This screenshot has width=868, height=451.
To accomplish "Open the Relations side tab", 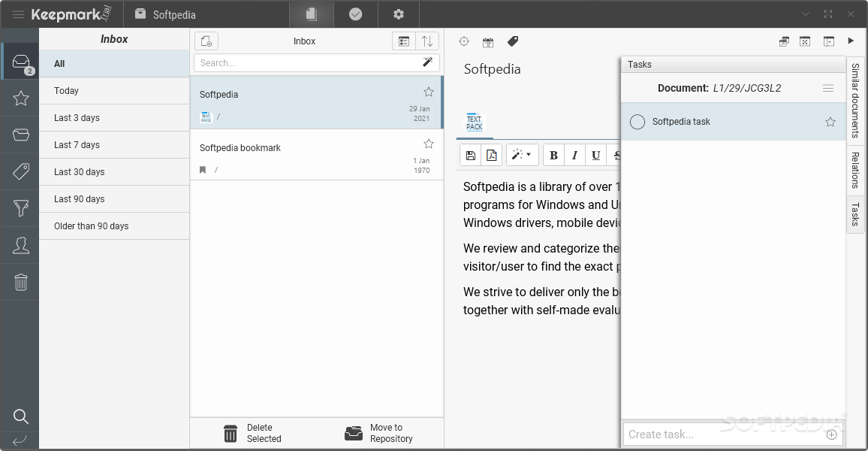I will pos(855,170).
